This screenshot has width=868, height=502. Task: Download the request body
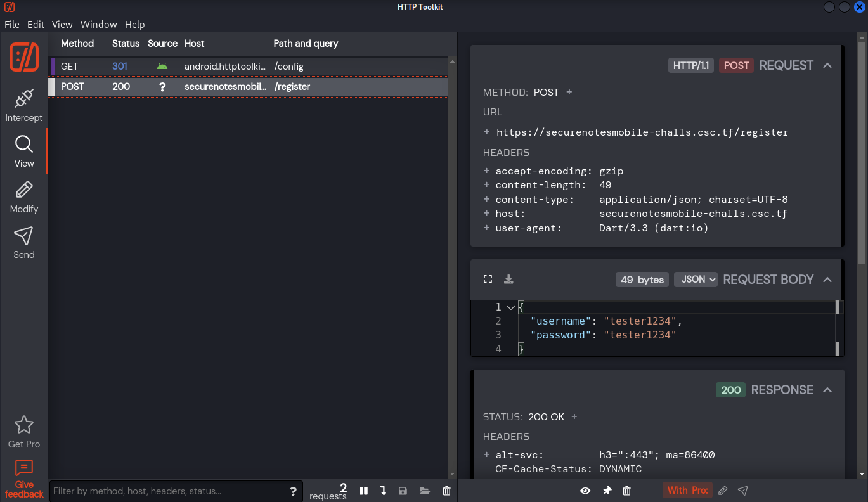pos(508,280)
